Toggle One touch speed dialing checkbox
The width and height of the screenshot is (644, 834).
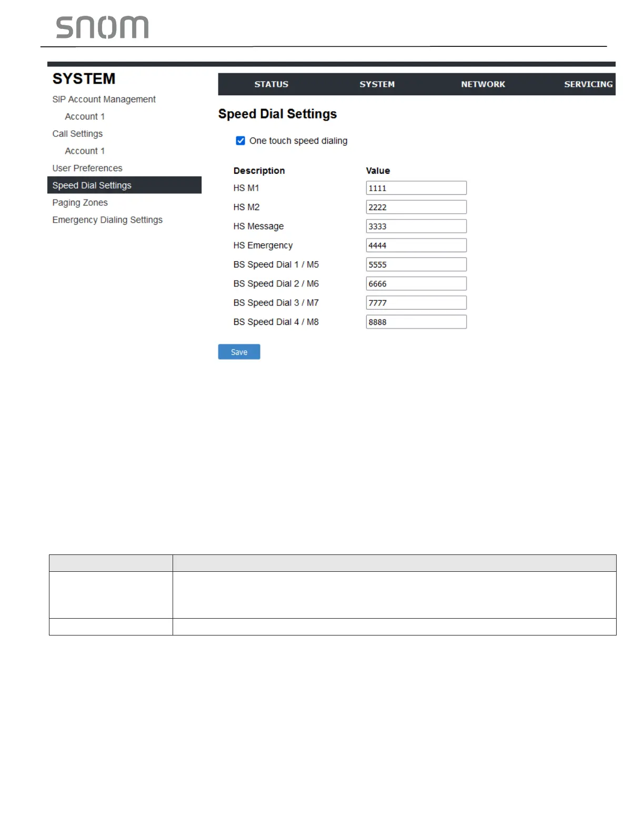tap(240, 141)
